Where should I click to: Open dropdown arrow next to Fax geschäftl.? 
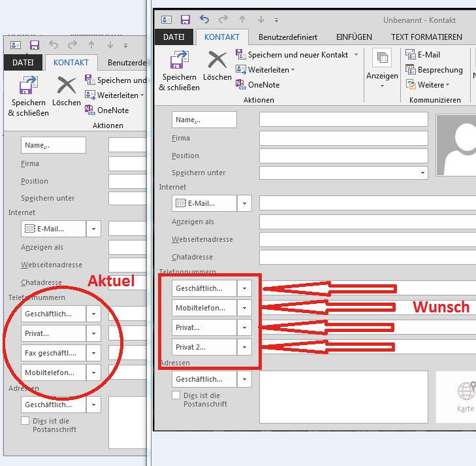tap(94, 353)
